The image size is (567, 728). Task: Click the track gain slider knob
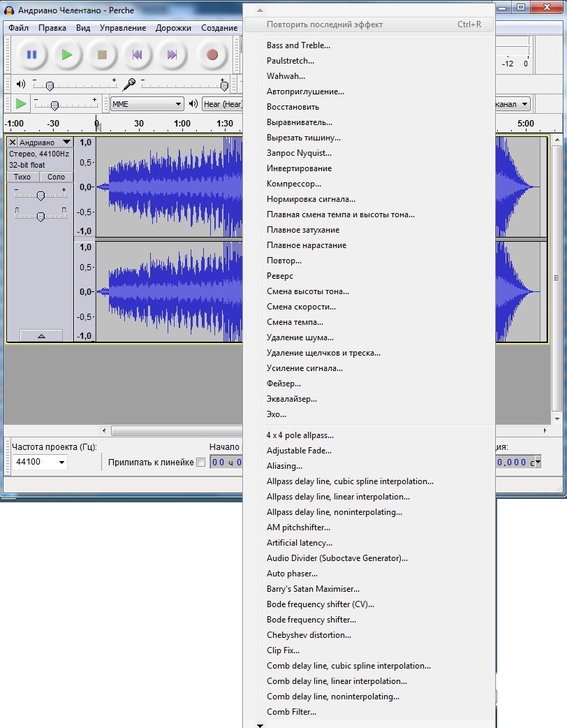pos(40,196)
